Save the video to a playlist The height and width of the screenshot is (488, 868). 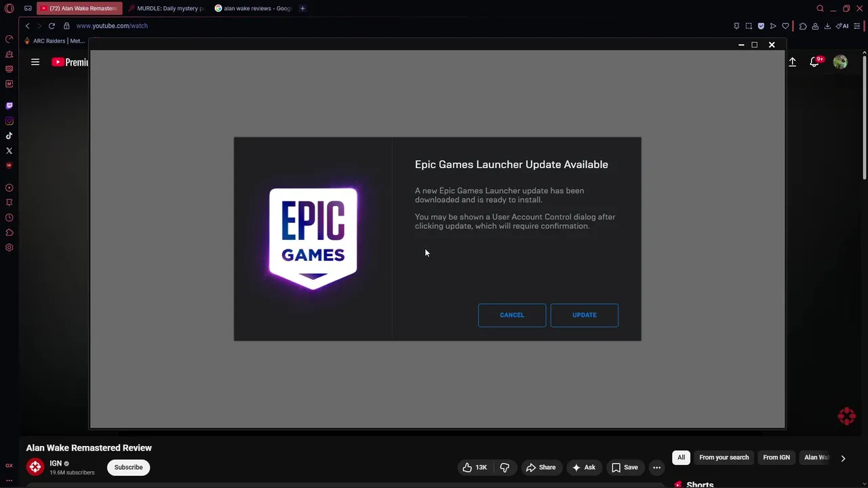point(625,467)
